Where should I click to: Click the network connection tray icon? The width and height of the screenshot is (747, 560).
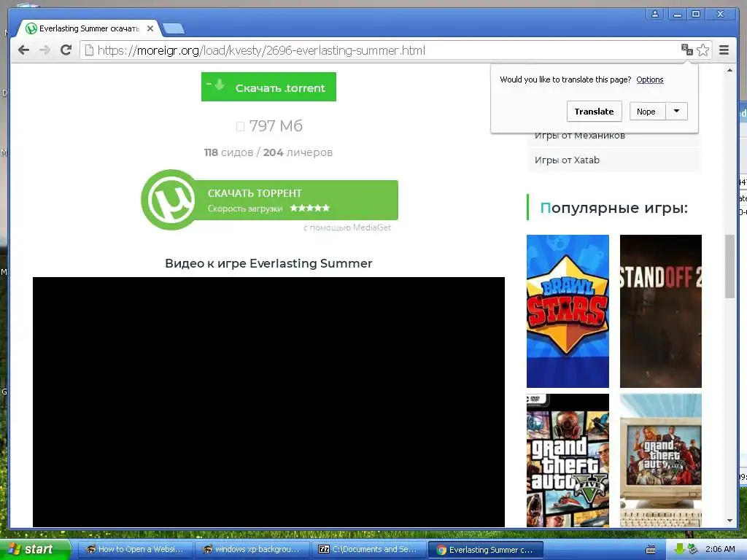click(692, 549)
